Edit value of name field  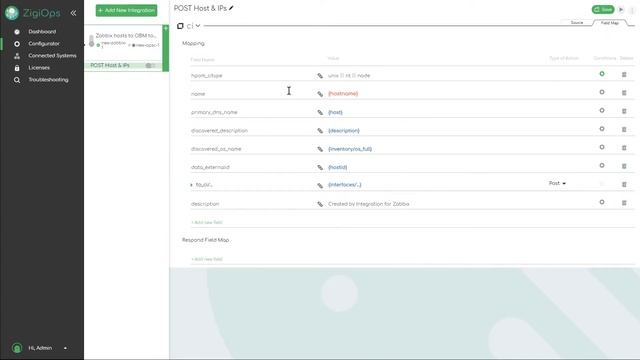[320, 94]
